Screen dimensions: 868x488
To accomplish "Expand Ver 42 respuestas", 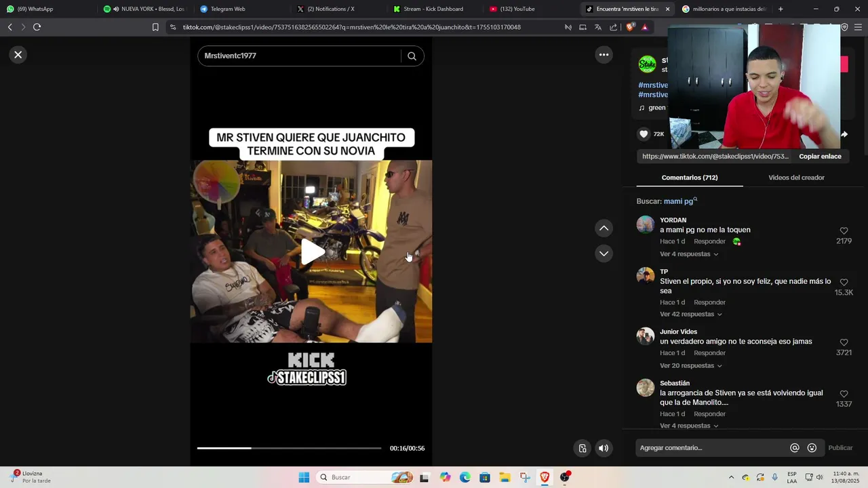I will [x=691, y=314].
